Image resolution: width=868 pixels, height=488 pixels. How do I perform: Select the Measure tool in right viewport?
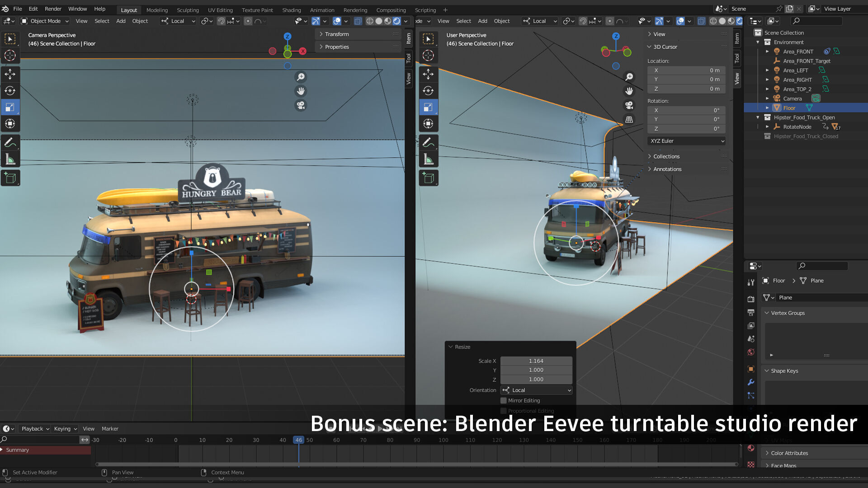tap(428, 160)
